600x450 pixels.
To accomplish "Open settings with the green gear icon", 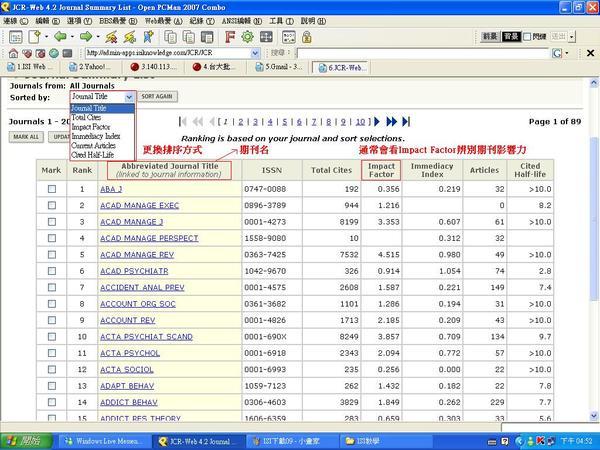I will point(248,37).
